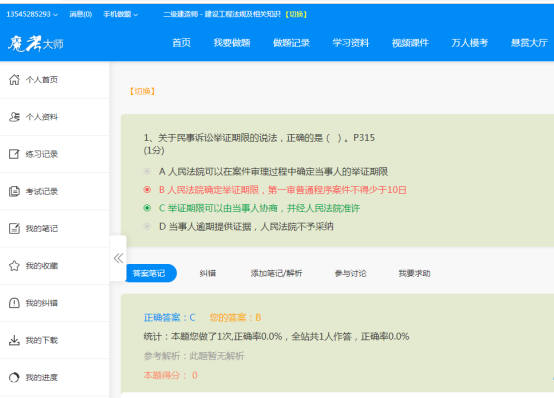Open 我要做题 in the navigation bar

pyautogui.click(x=232, y=43)
